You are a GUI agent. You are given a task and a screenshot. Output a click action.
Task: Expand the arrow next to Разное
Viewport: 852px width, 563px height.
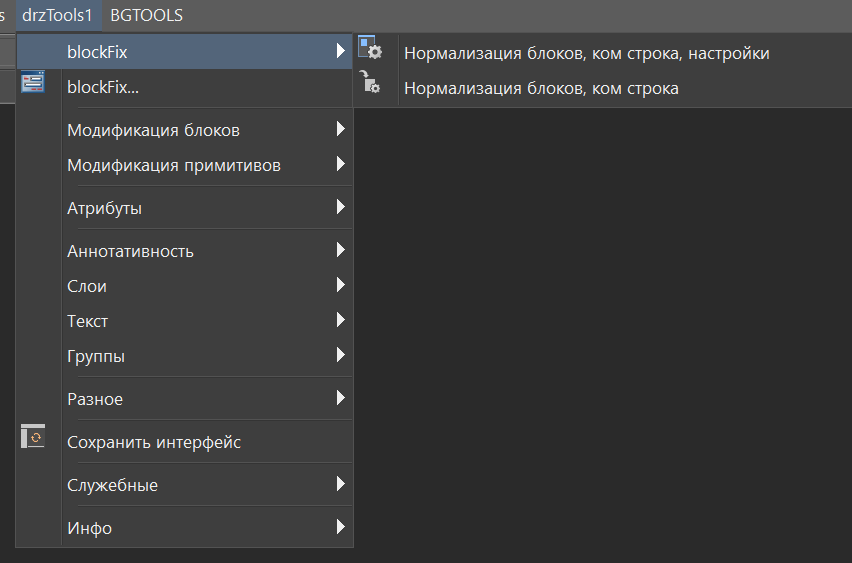(341, 398)
